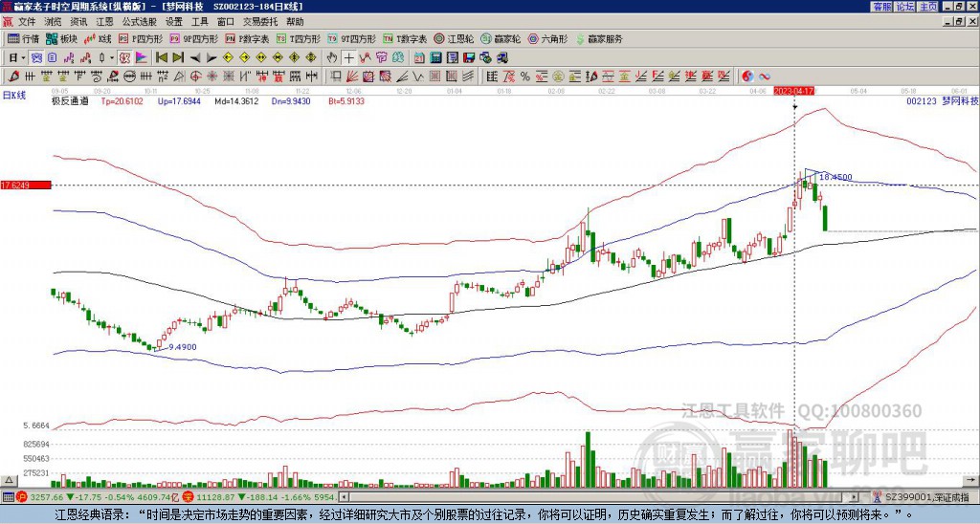Click the black right-arrow step icon
Screen dimensions: 980x524
tap(212, 57)
